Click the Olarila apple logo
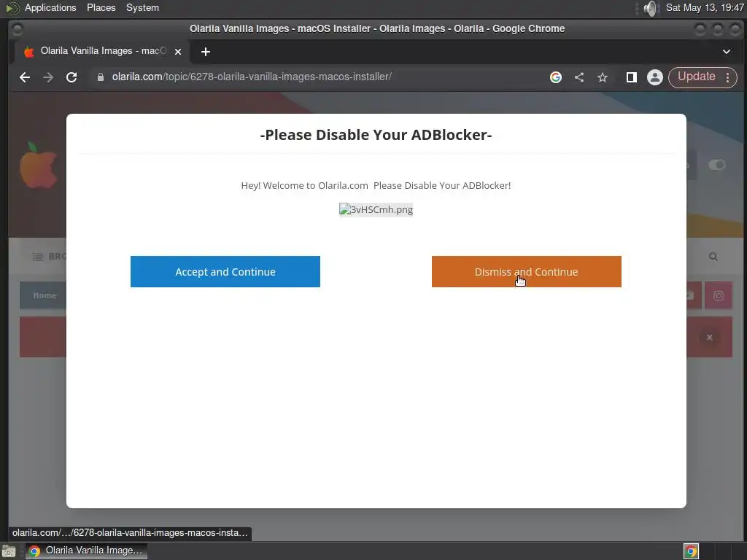747x560 pixels. pyautogui.click(x=38, y=165)
